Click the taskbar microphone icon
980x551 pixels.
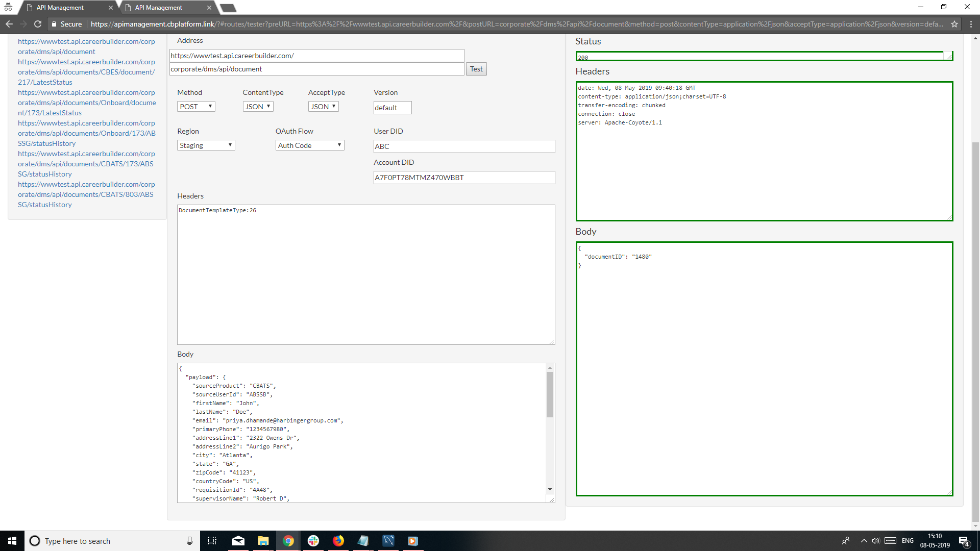[x=189, y=541]
